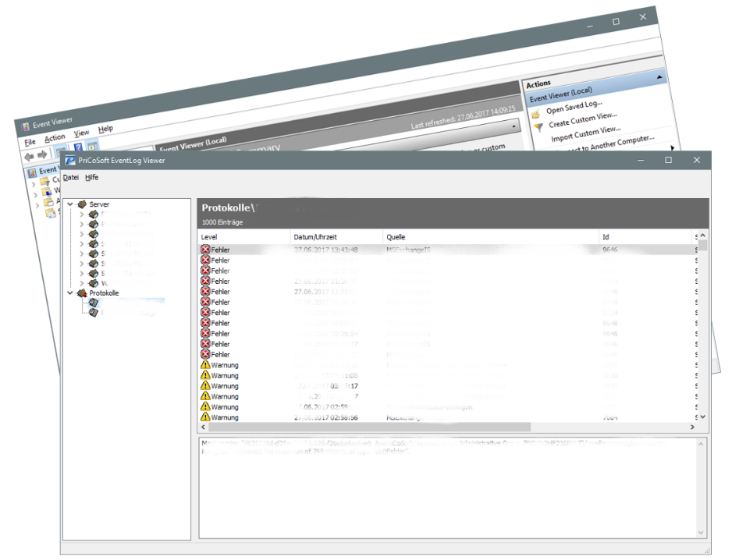Viewport: 739px width, 560px height.
Task: Click Windows Logs folder icon in Event Viewer tree
Action: tap(47, 192)
